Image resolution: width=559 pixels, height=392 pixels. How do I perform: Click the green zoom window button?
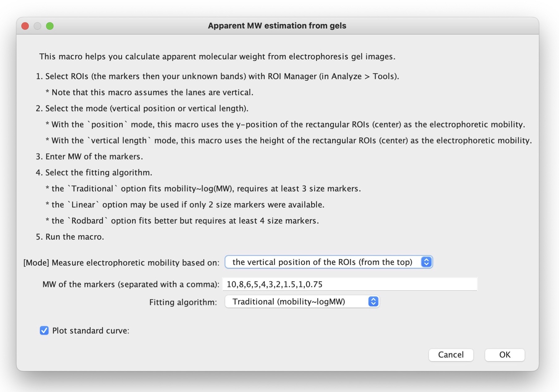tap(50, 26)
